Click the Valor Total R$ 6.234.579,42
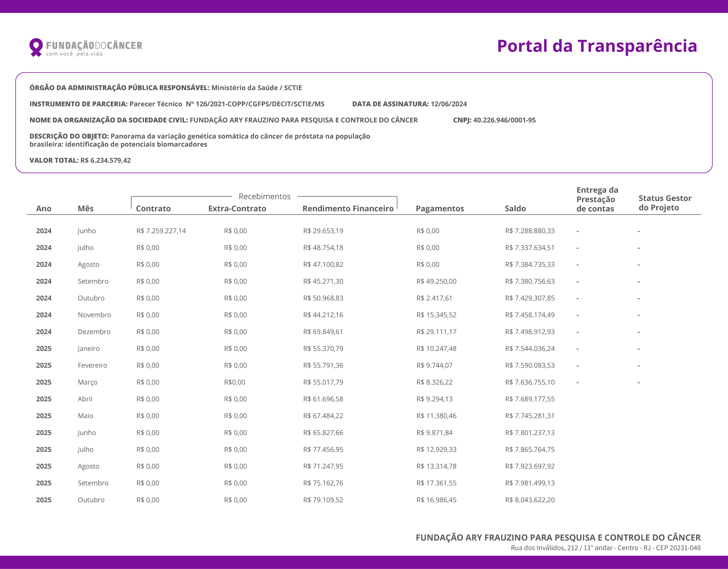 point(105,160)
